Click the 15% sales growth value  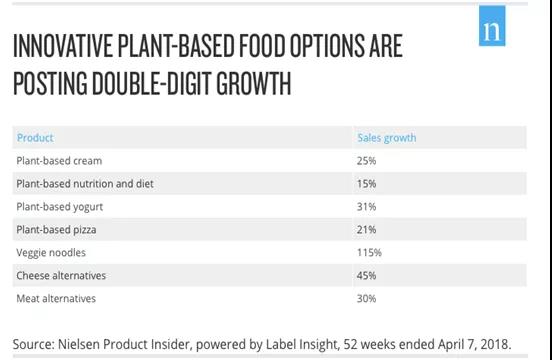coord(366,184)
